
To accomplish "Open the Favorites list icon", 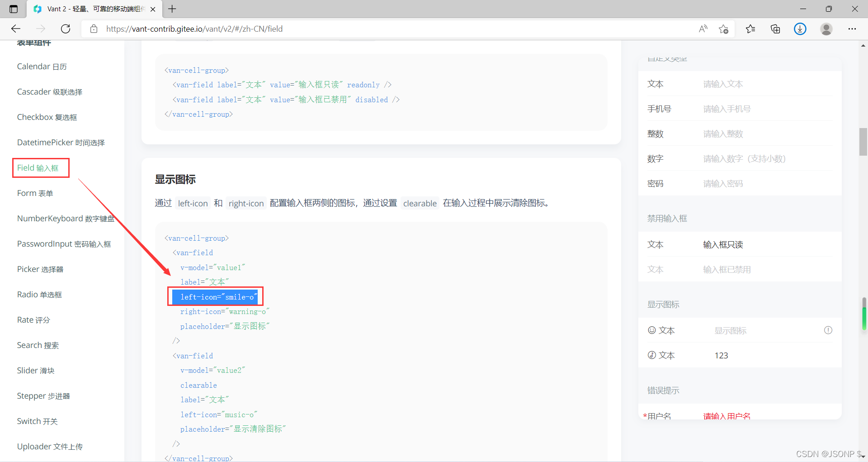I will [750, 29].
